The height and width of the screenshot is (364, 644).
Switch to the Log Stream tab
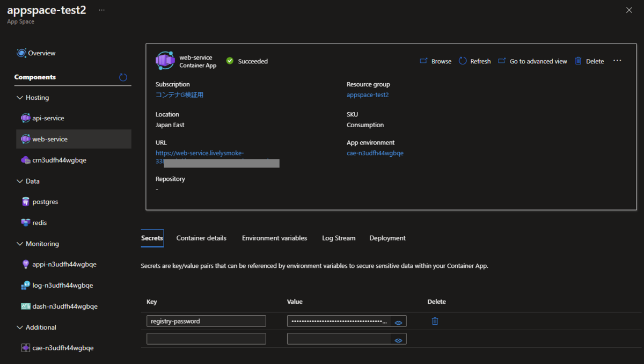339,238
